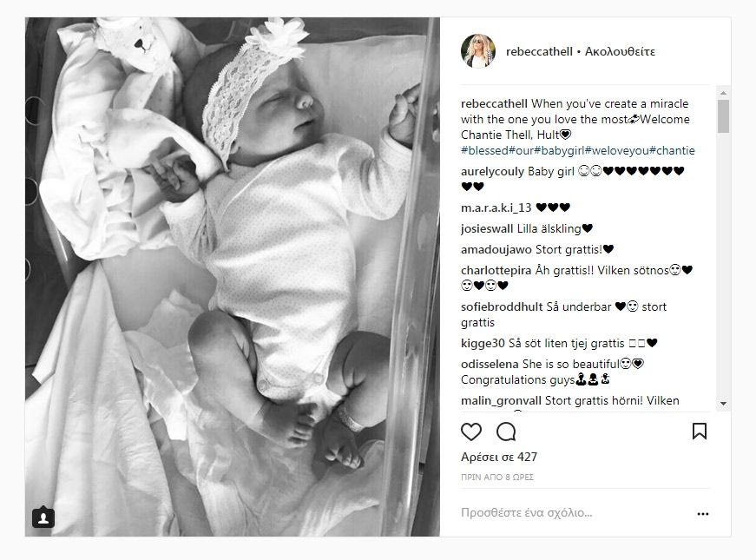Open comments via the speech bubble icon

pyautogui.click(x=506, y=432)
